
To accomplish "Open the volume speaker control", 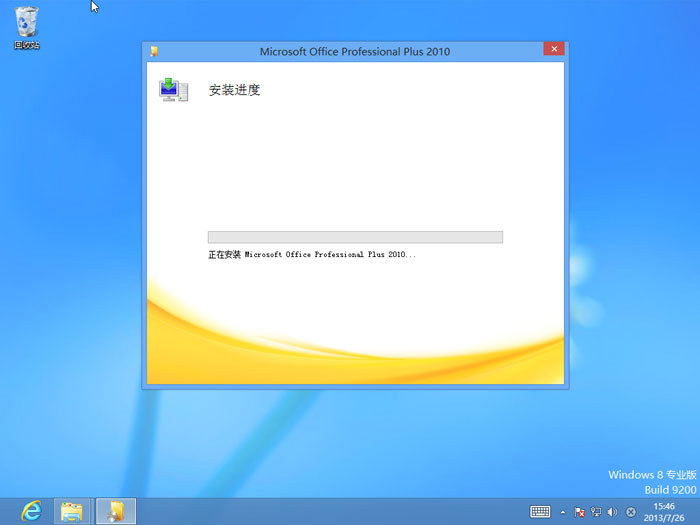I will point(612,512).
